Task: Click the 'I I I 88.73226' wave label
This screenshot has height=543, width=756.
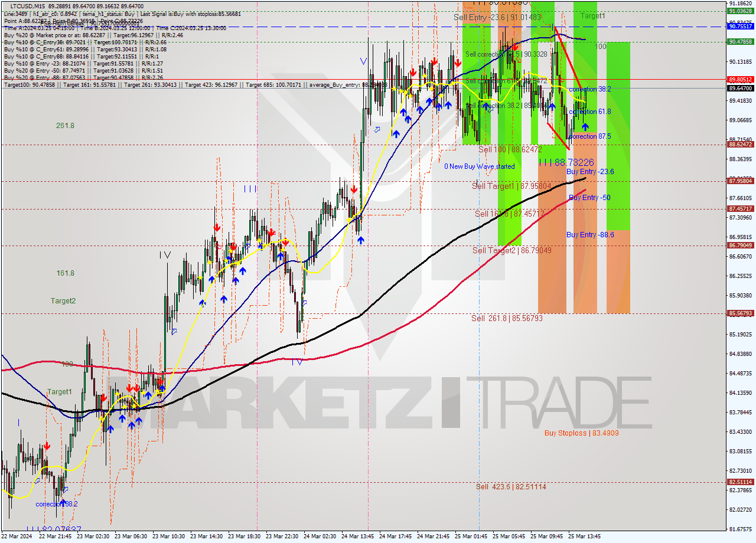Action: click(x=566, y=162)
